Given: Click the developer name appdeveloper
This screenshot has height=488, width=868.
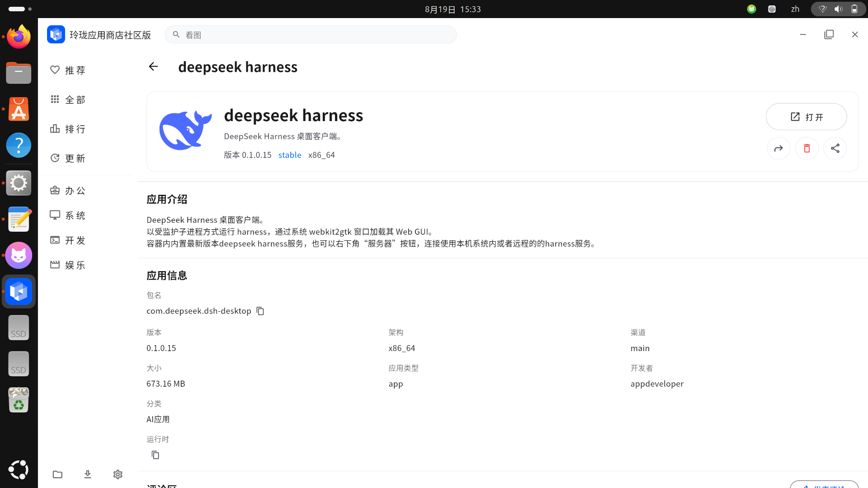Looking at the screenshot, I should coord(657,384).
